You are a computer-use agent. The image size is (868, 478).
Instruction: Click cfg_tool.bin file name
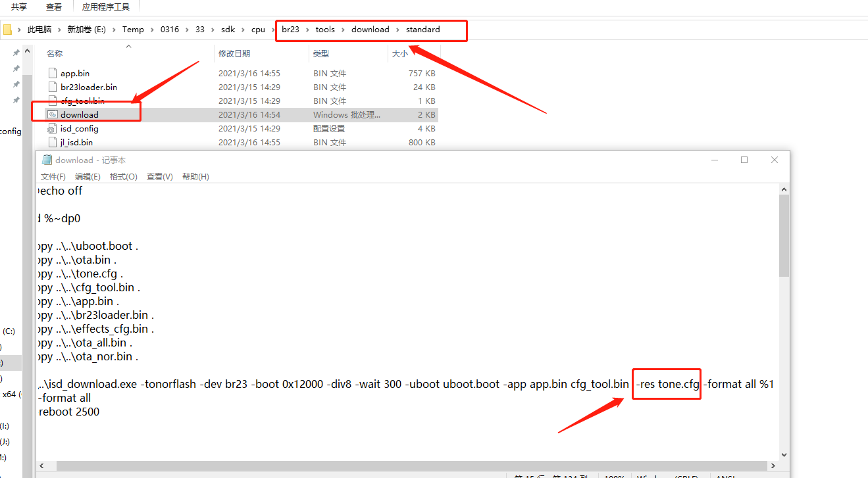82,101
